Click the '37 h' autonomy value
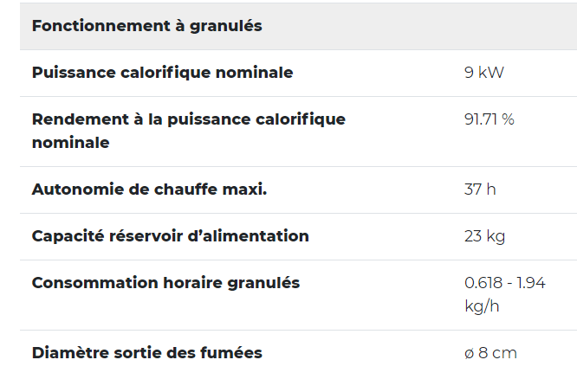Image resolution: width=577 pixels, height=392 pixels. click(480, 190)
